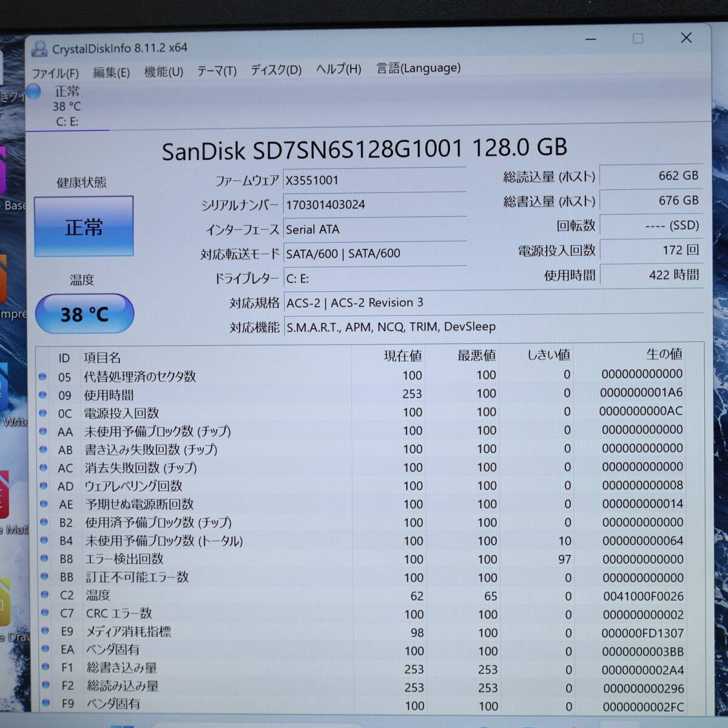Click the 現在値 column header
Screen dimensions: 728x728
click(403, 356)
